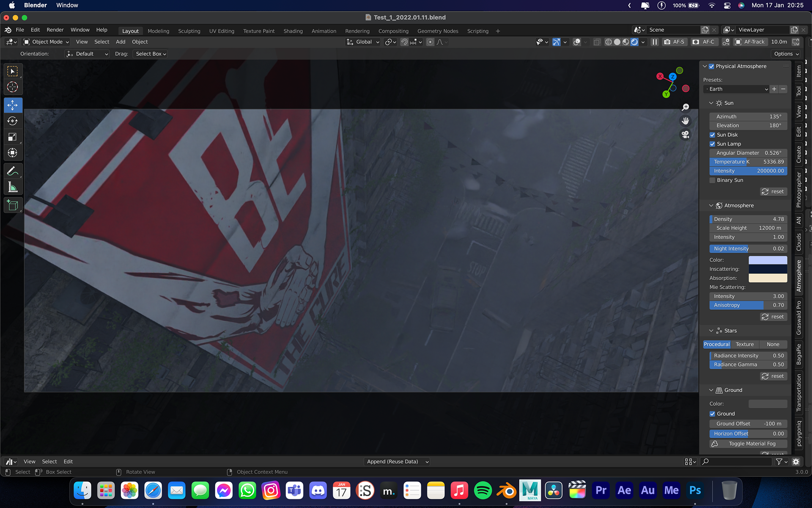The height and width of the screenshot is (508, 812).
Task: Click the AF-S autofocus camera button
Action: point(674,42)
